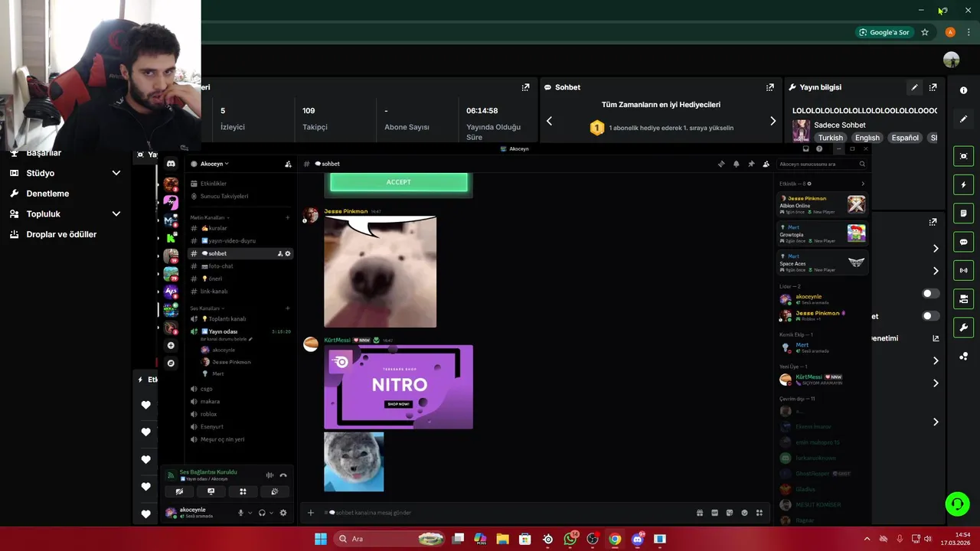Open Discord's discover servers compass icon
The image size is (980, 551).
point(171,364)
